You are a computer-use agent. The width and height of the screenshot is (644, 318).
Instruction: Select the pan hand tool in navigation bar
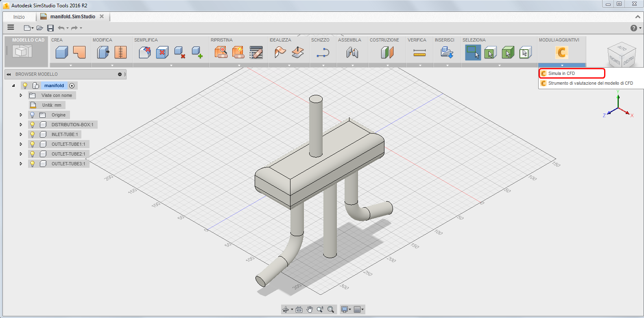(310, 309)
